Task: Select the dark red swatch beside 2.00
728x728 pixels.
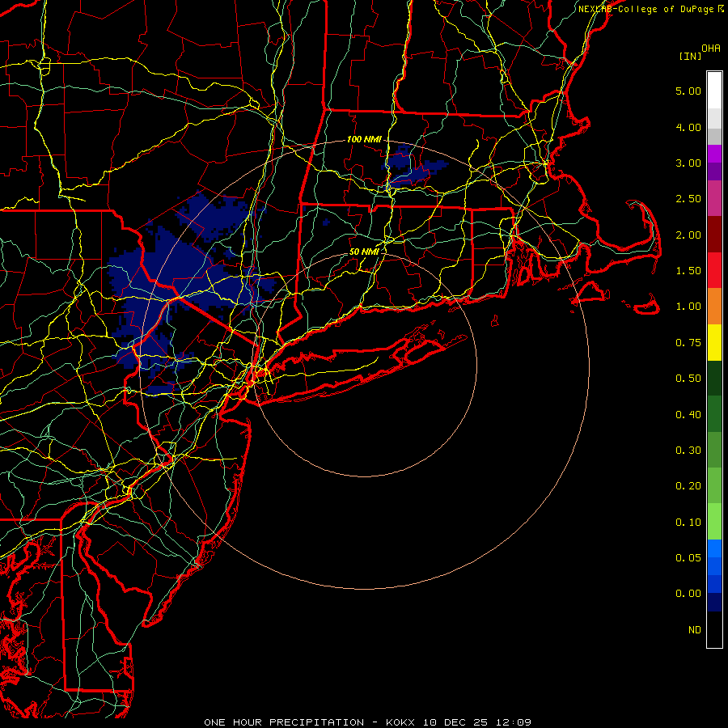Action: tap(714, 235)
